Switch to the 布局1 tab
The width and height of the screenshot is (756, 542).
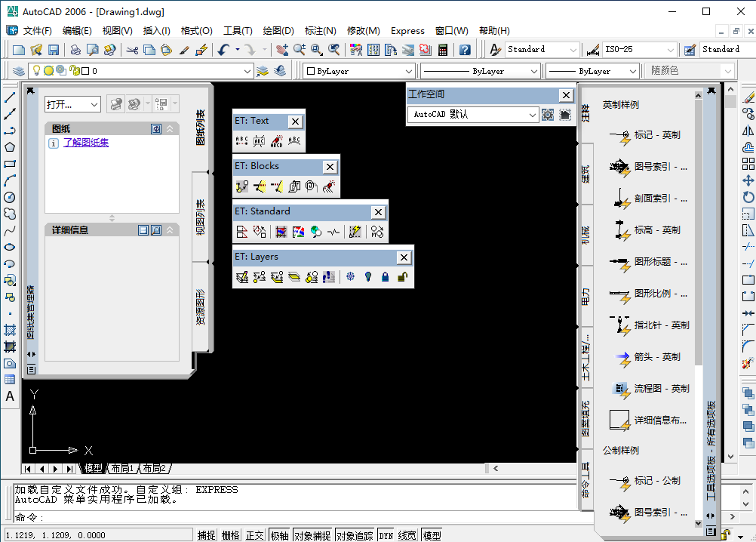[x=121, y=468]
